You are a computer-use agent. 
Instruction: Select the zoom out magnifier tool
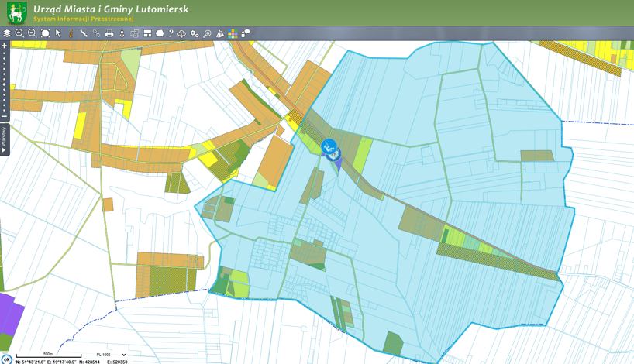pyautogui.click(x=33, y=34)
